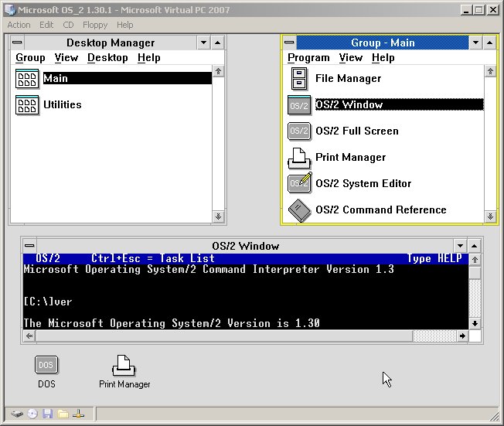Maximize Desktop Manager with its up arrow button
Screen dimensions: 504x426
(x=218, y=43)
